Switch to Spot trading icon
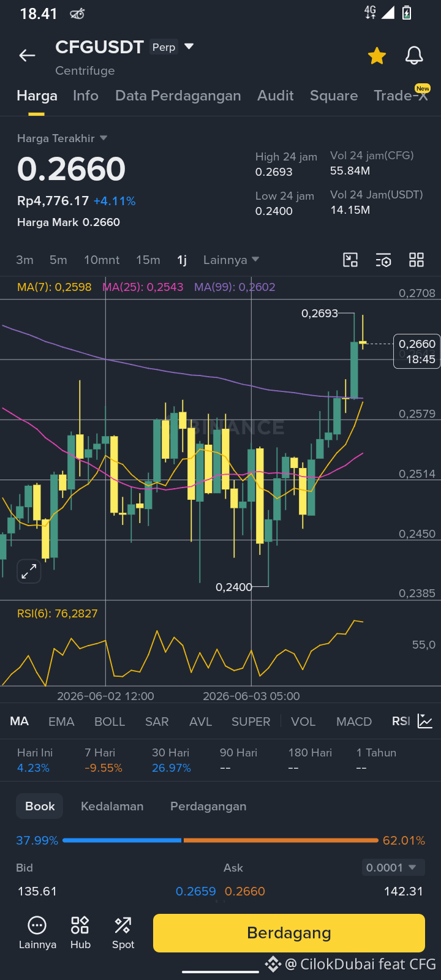The width and height of the screenshot is (441, 980). pos(123,933)
